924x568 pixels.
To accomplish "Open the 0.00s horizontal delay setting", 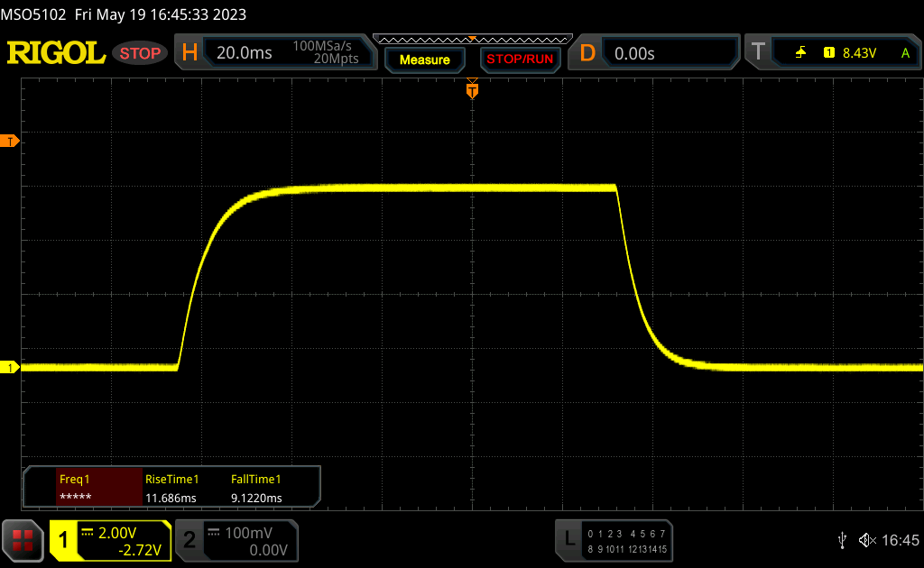I will pyautogui.click(x=634, y=53).
